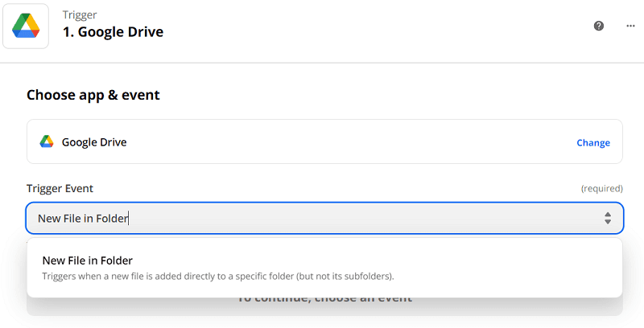
Task: Click empty space right of the dropdown option title
Action: click(402, 260)
